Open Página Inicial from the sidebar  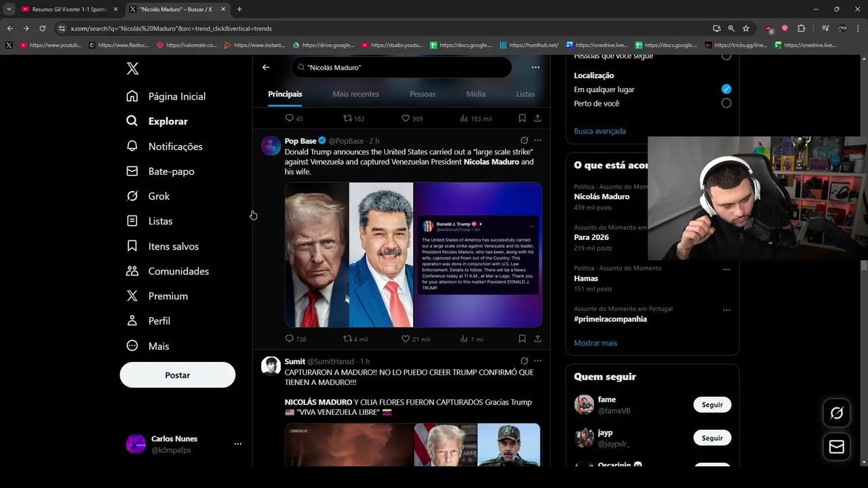pyautogui.click(x=166, y=96)
